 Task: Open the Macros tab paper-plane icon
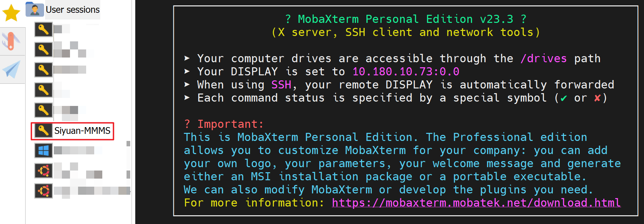pos(11,69)
